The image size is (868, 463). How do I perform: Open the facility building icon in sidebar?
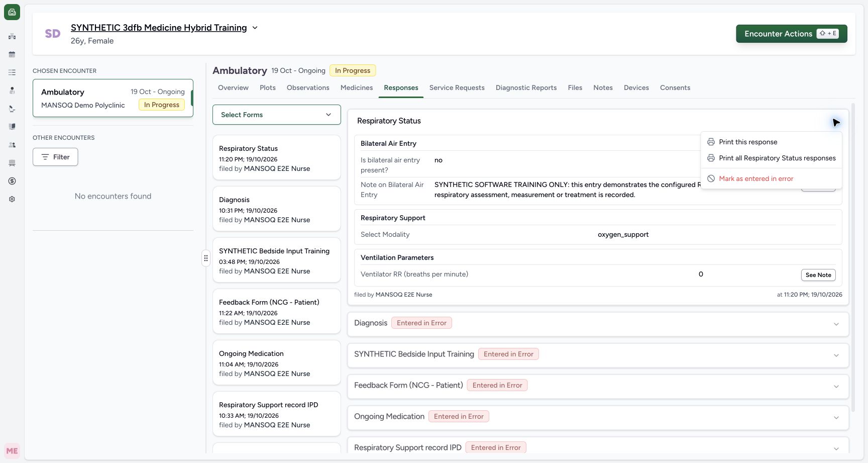[x=12, y=36]
